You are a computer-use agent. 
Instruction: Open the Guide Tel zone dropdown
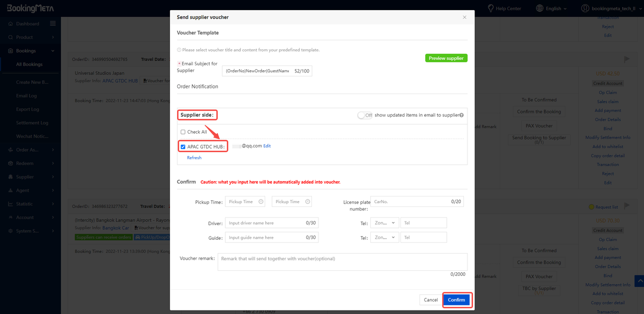(x=385, y=237)
